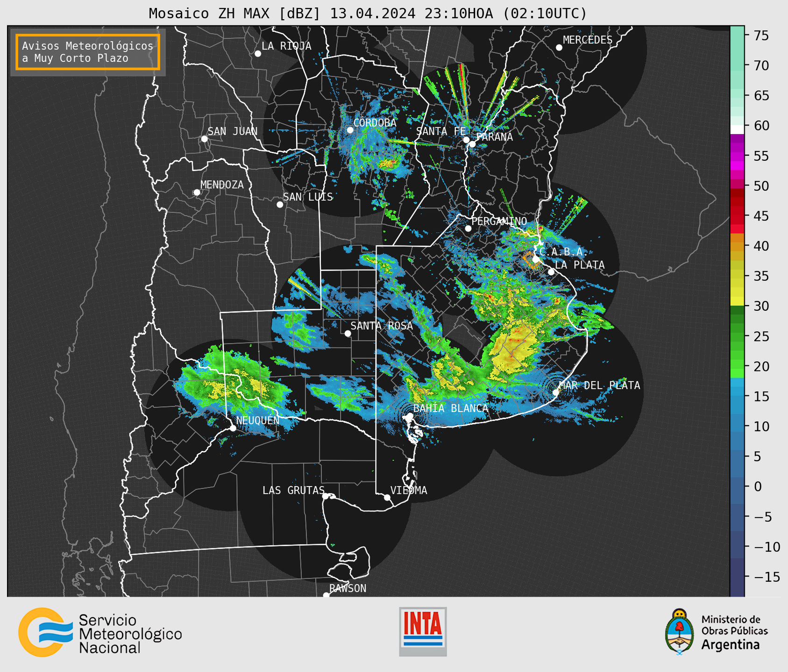Click the Mercedes city marker dot

click(x=559, y=48)
